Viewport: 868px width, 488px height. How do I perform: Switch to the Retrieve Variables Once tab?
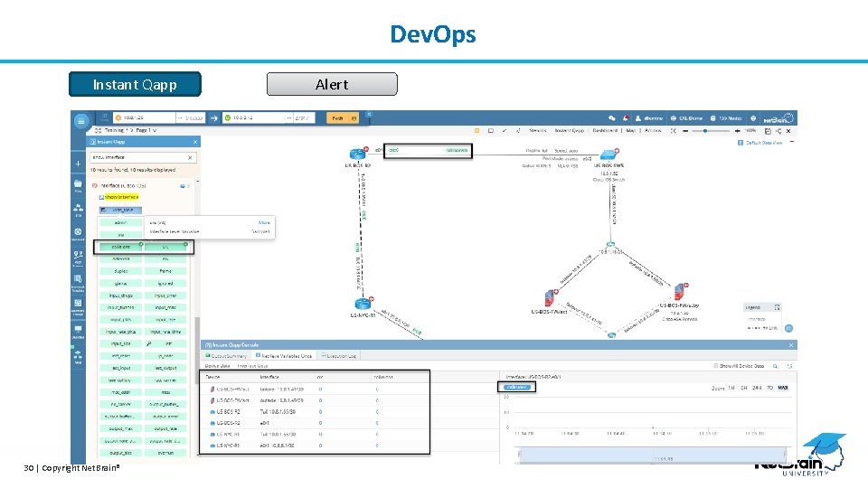point(283,356)
